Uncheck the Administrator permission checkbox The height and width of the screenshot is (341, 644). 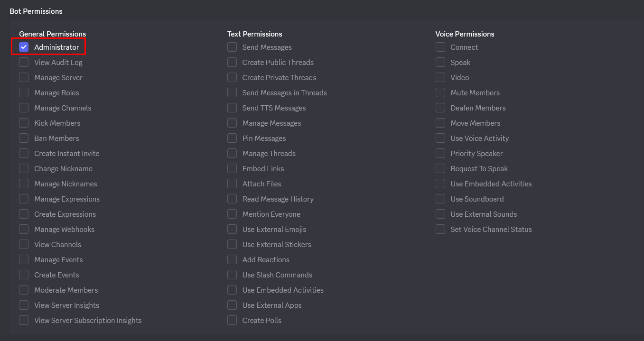point(24,47)
